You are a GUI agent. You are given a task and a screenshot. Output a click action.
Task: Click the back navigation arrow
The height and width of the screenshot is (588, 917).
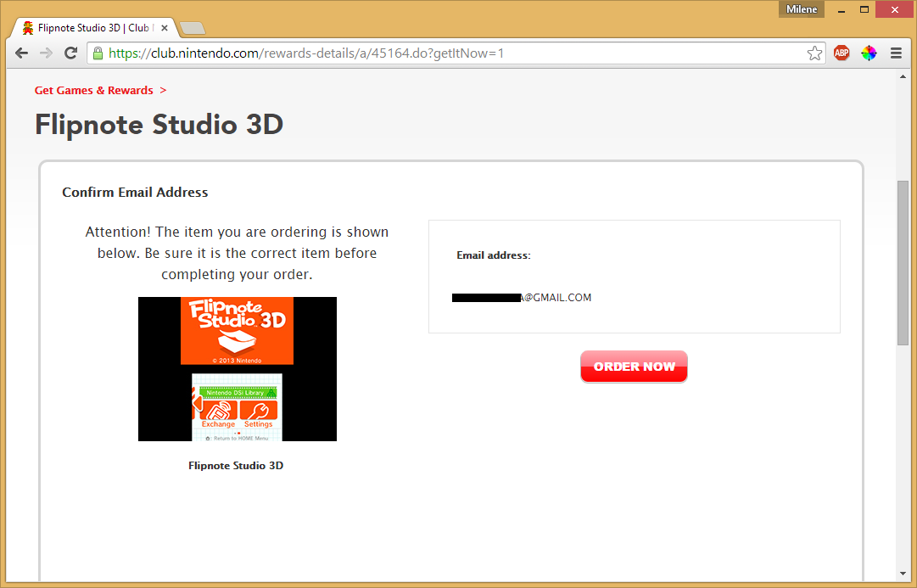point(21,53)
